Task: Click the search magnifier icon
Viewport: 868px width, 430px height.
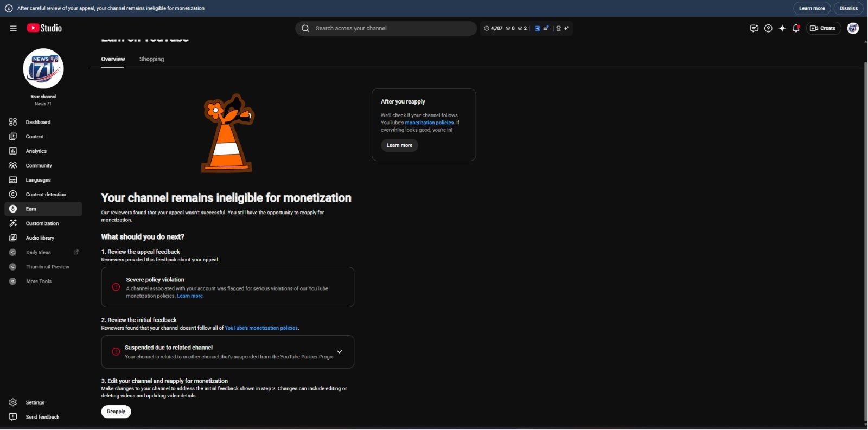Action: 305,28
